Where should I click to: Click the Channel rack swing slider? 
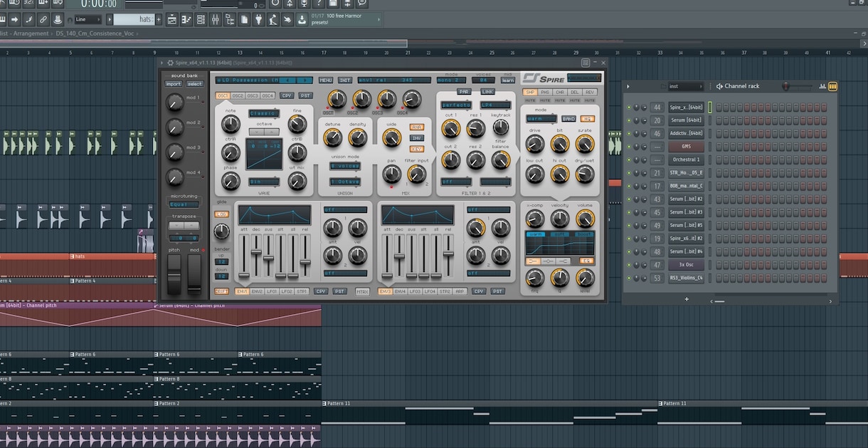pos(797,86)
